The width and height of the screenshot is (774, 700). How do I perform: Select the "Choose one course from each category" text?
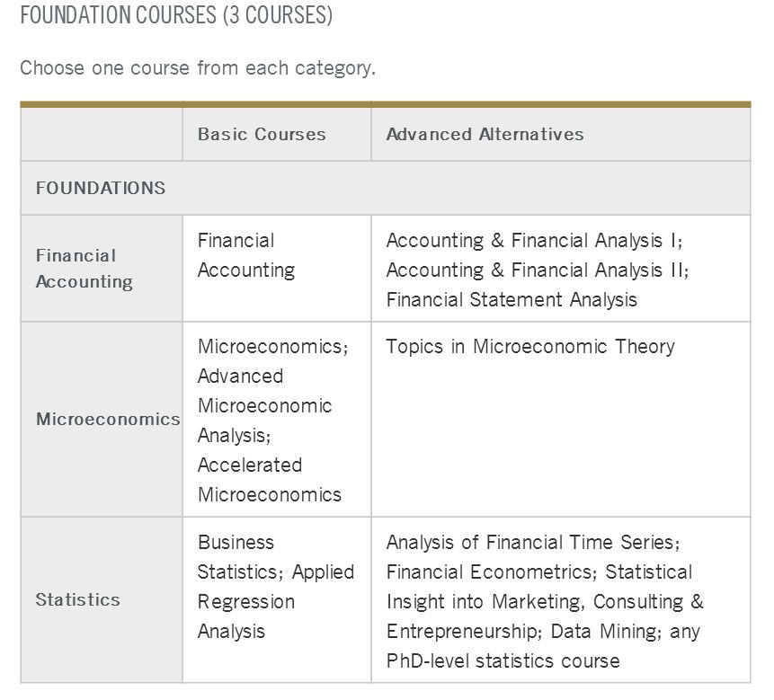coord(198,68)
